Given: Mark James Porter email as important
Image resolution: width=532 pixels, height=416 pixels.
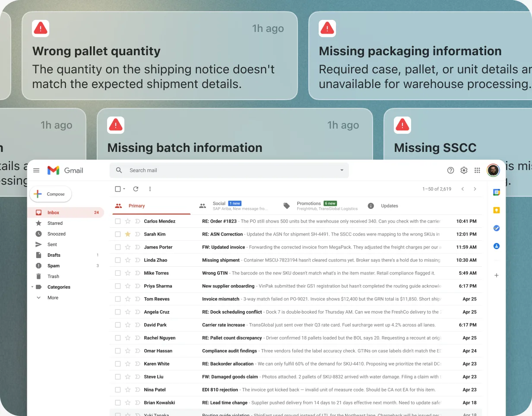Looking at the screenshot, I should pyautogui.click(x=138, y=247).
